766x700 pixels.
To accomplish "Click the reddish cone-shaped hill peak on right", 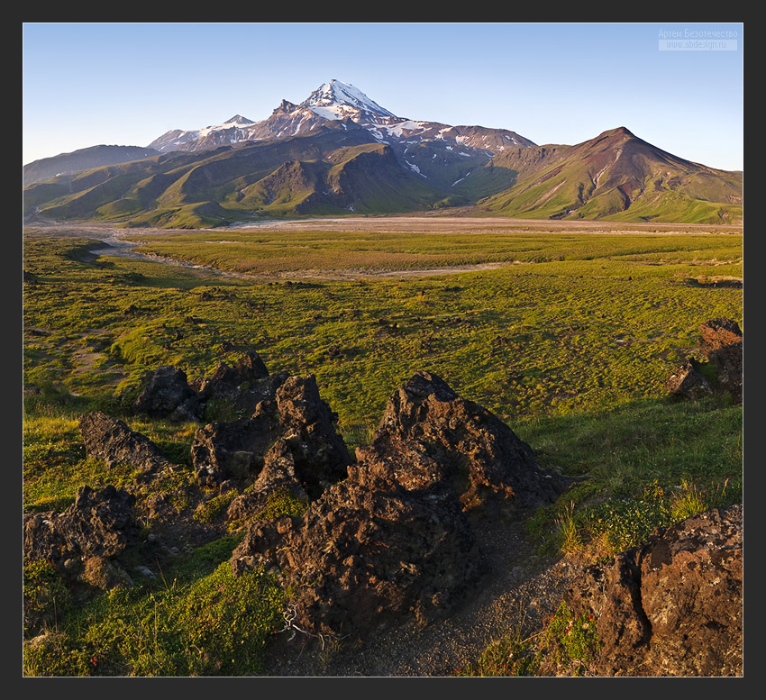I will coord(617,134).
